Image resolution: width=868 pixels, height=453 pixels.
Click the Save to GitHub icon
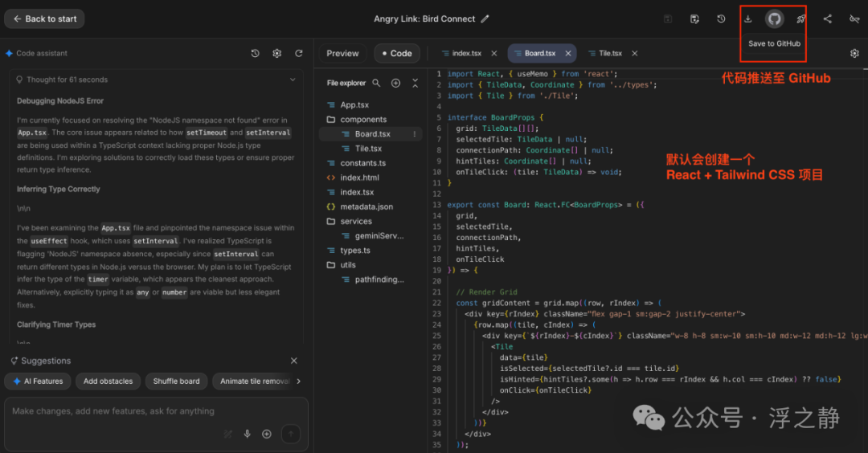774,18
